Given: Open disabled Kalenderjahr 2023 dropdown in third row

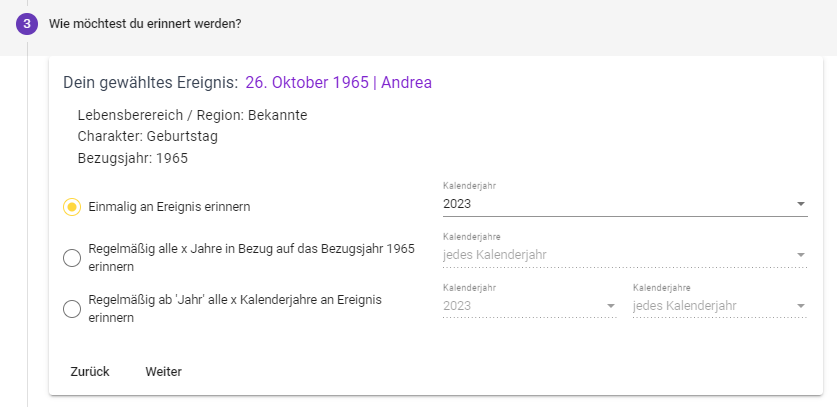Looking at the screenshot, I should coord(611,306).
